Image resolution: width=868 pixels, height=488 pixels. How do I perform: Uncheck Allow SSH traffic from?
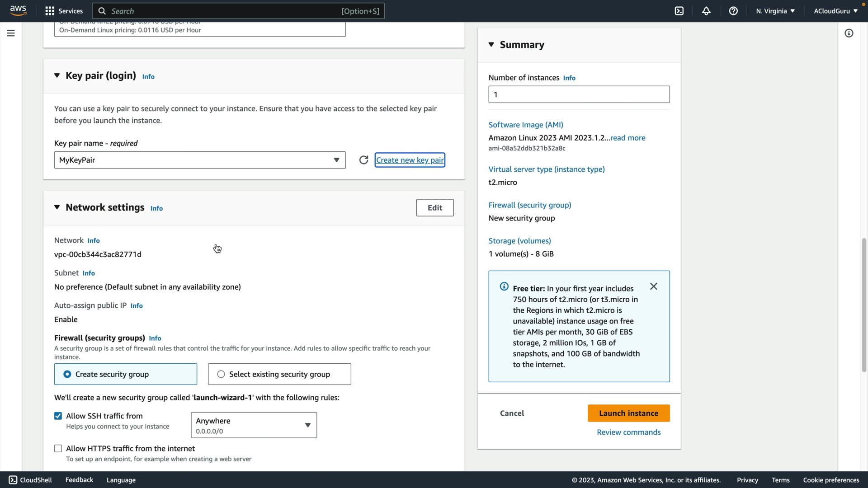(58, 416)
